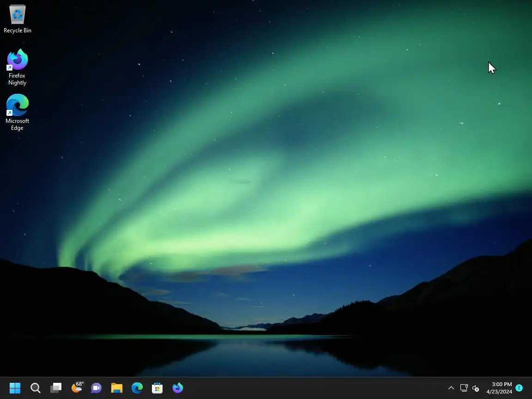The image size is (532, 399).
Task: Open taskbar Search magnifier
Action: [x=35, y=388]
